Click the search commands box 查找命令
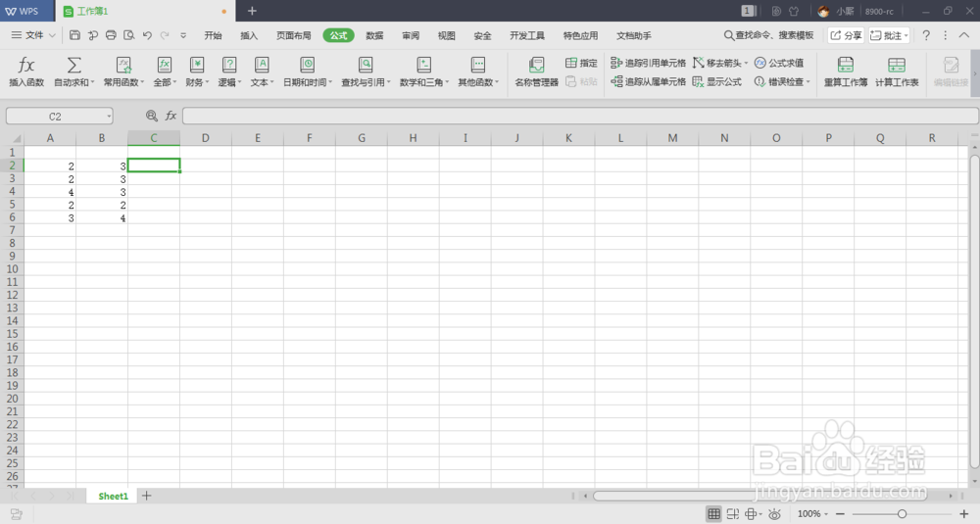The width and height of the screenshot is (980, 524). (x=768, y=35)
